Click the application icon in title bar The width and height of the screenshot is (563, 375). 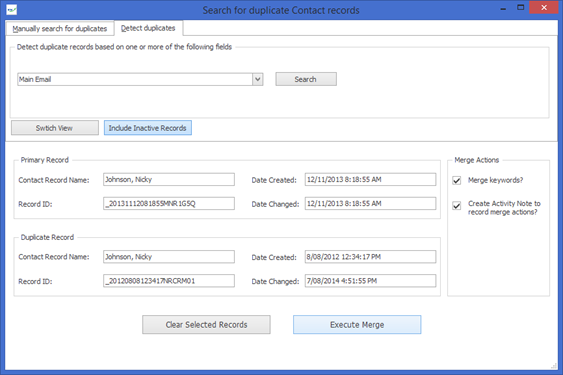click(11, 10)
